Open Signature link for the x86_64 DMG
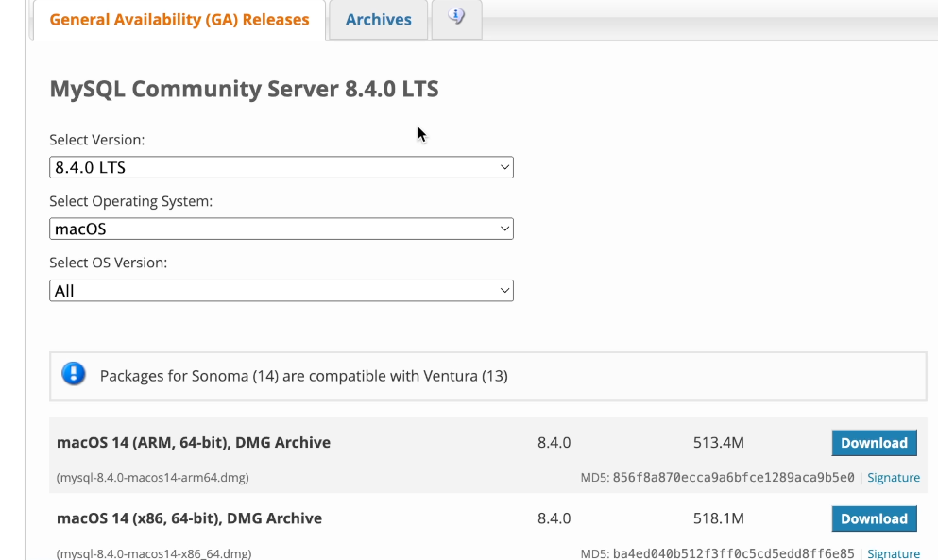This screenshot has height=560, width=938. 894,553
